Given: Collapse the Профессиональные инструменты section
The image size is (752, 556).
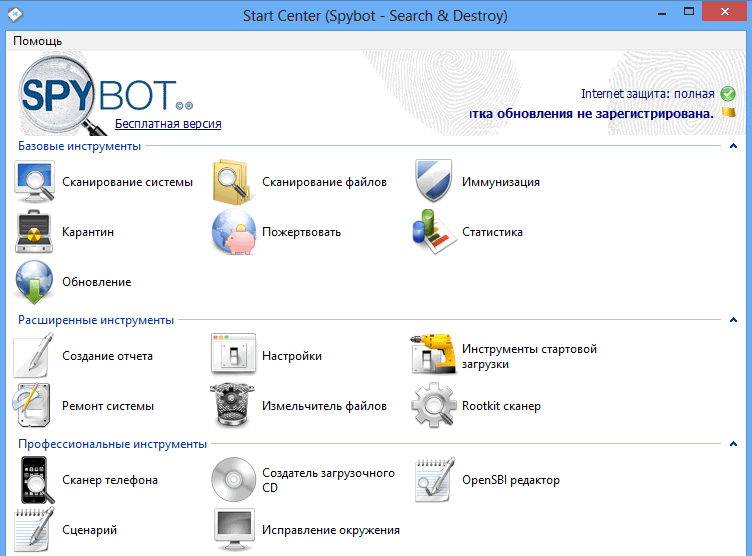Looking at the screenshot, I should pyautogui.click(x=733, y=444).
